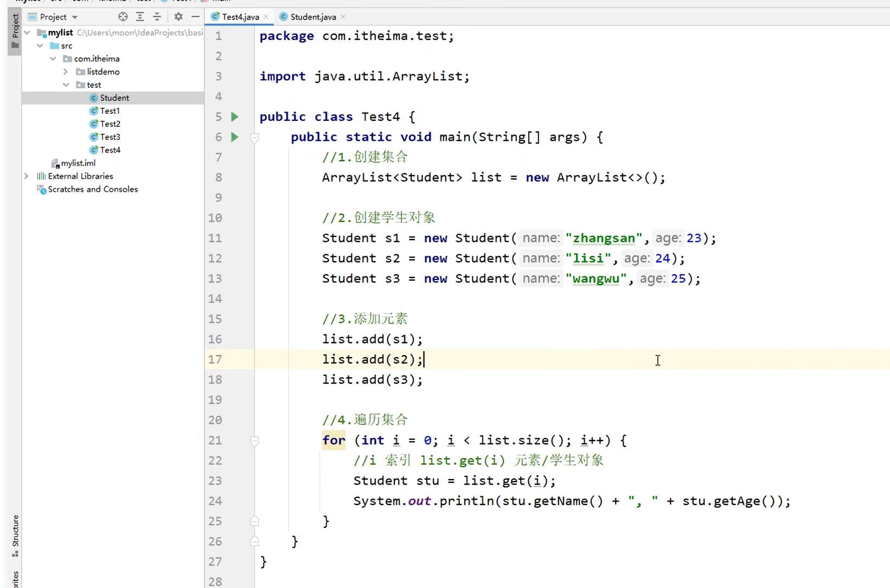Run main via the gutter run arrow on line 5
890x588 pixels.
(234, 117)
